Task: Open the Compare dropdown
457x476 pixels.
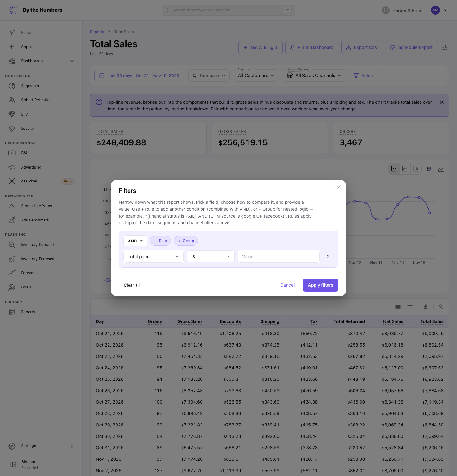Action: (x=209, y=76)
